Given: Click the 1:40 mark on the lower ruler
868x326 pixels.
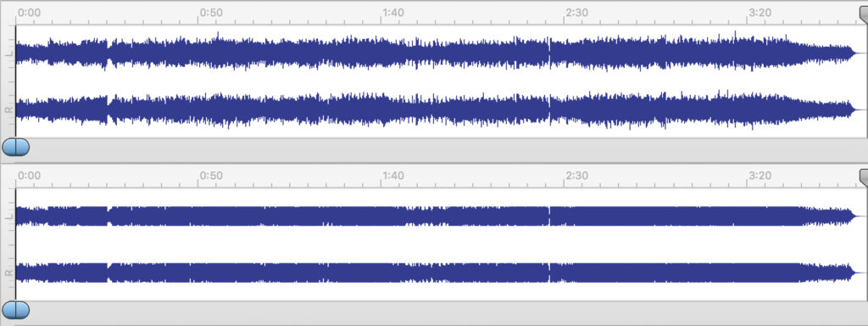Looking at the screenshot, I should tap(393, 176).
